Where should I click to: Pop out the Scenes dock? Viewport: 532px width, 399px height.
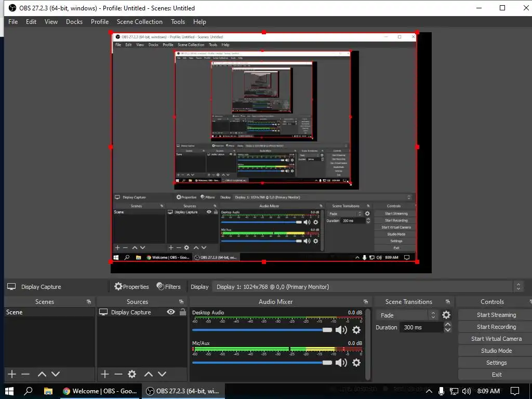(x=89, y=302)
